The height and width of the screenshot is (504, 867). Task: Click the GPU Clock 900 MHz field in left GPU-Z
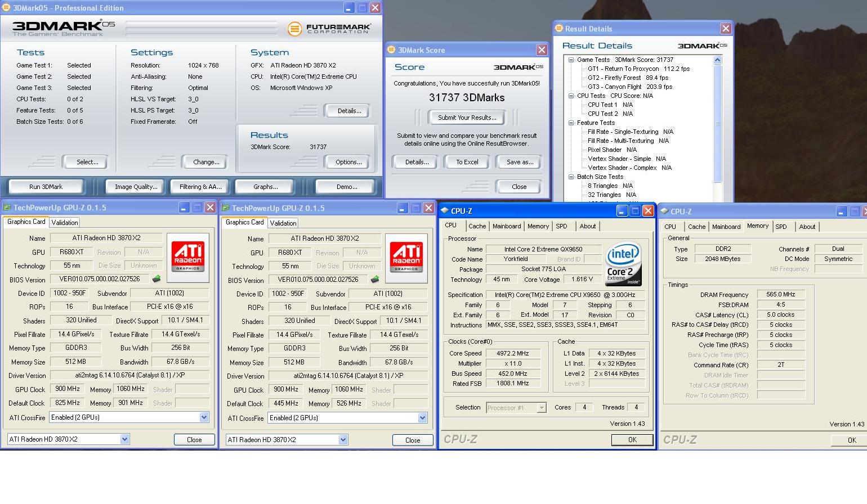click(68, 389)
